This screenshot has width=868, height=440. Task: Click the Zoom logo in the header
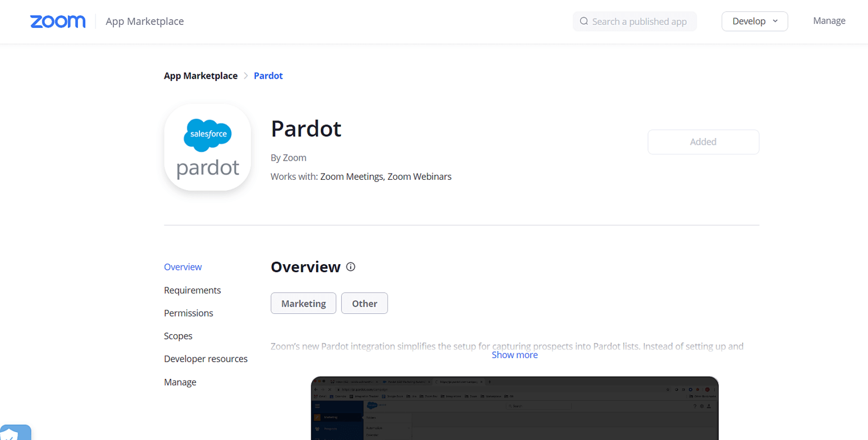(58, 21)
